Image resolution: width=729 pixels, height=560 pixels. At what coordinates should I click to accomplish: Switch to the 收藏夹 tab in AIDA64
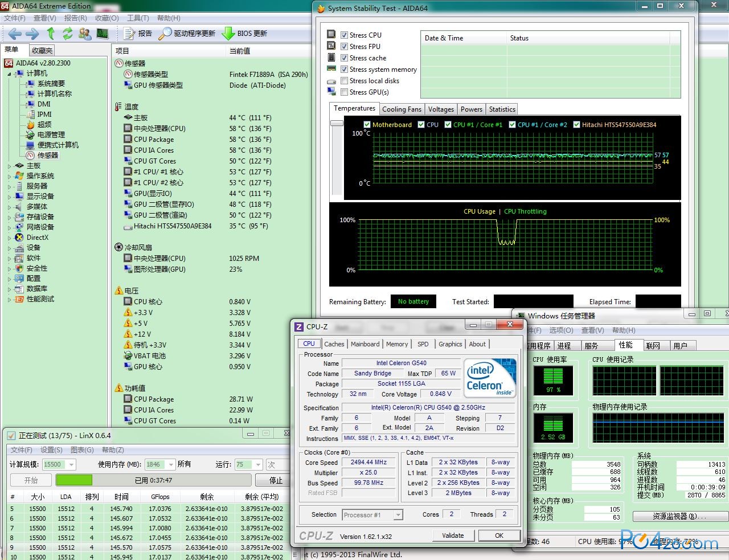(x=42, y=51)
